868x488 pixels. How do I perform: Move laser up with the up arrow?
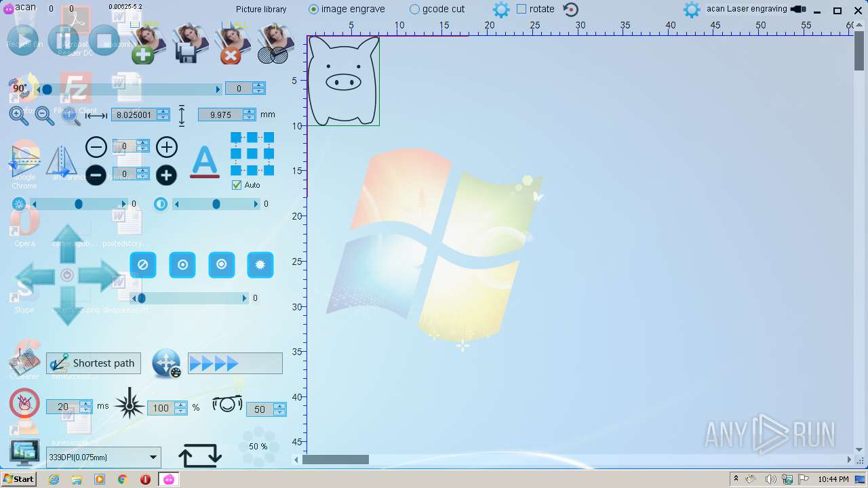[67, 244]
